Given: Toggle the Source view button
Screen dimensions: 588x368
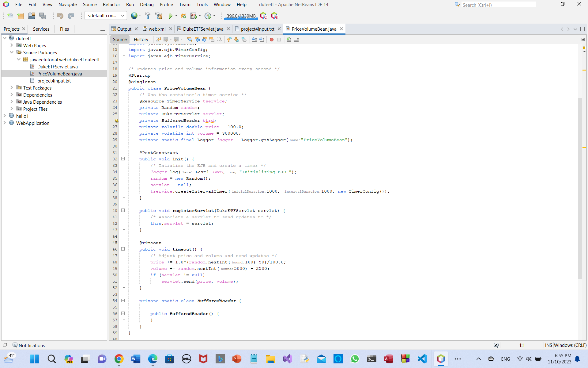Looking at the screenshot, I should coord(119,40).
